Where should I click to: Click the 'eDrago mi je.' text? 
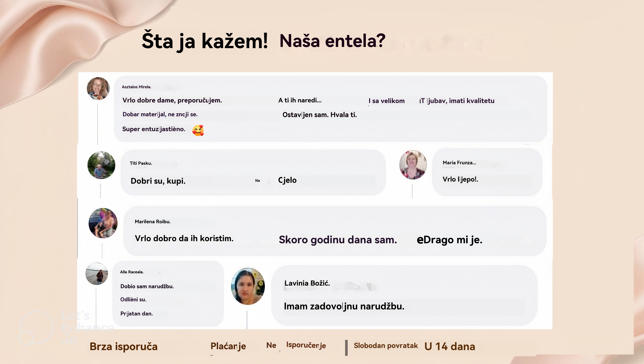tap(450, 240)
